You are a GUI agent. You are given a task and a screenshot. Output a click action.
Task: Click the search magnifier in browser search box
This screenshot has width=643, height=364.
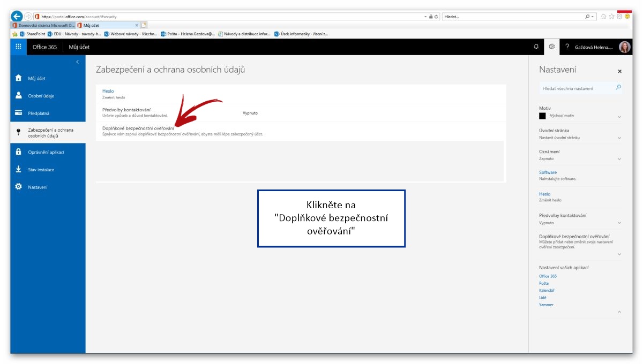pos(587,17)
